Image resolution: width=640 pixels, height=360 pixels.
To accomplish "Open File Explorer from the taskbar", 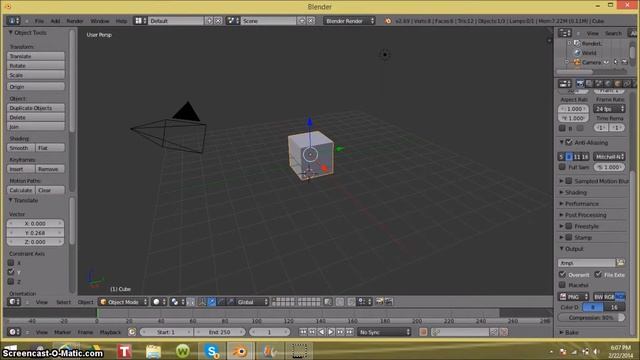I will (153, 351).
